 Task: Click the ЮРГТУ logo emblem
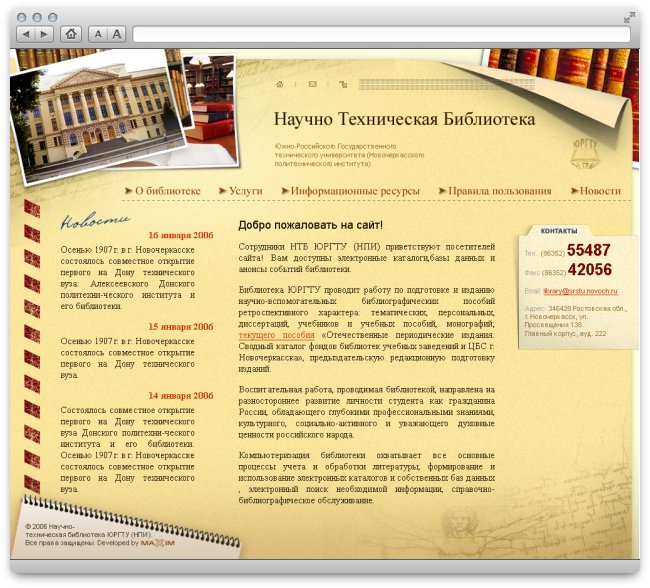click(x=585, y=153)
